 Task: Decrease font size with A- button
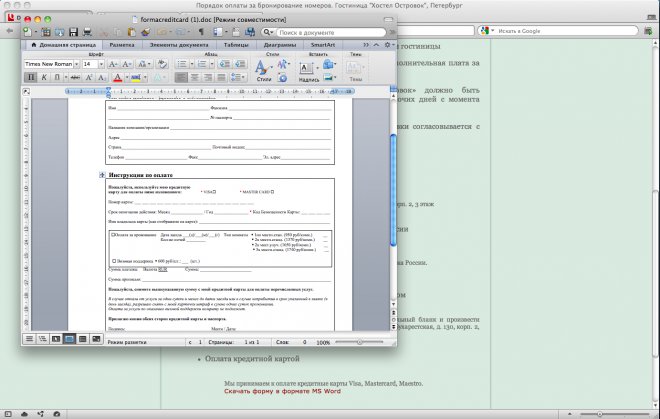pos(127,64)
